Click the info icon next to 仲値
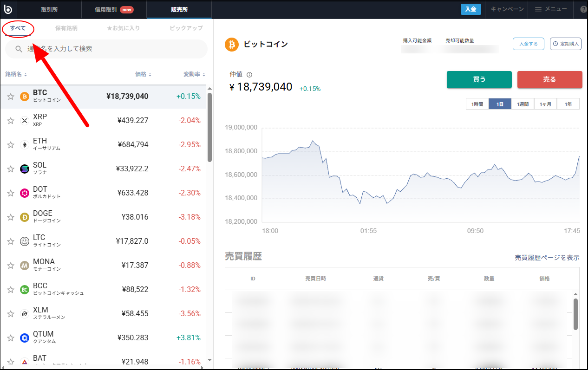 tap(249, 74)
